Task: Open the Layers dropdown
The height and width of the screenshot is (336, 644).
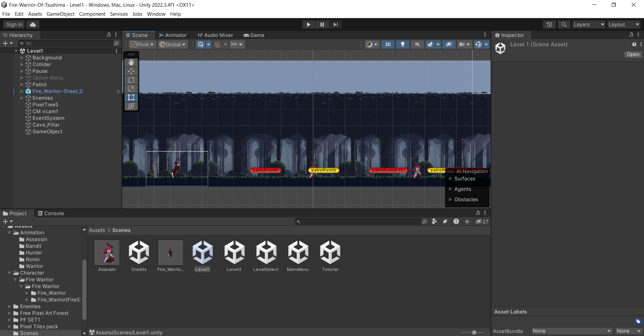Action: click(x=589, y=25)
